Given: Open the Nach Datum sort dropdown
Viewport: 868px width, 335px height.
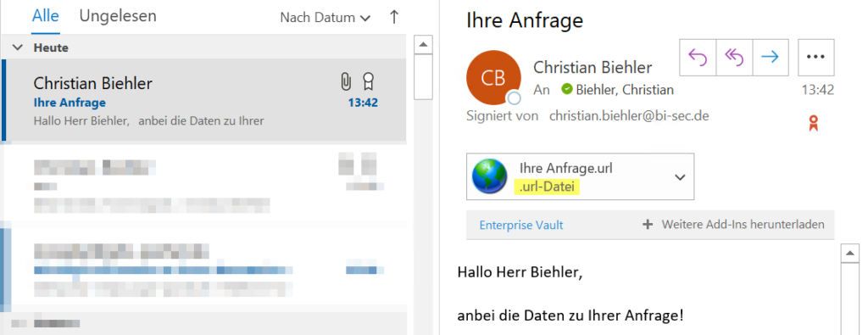Looking at the screenshot, I should pyautogui.click(x=325, y=18).
